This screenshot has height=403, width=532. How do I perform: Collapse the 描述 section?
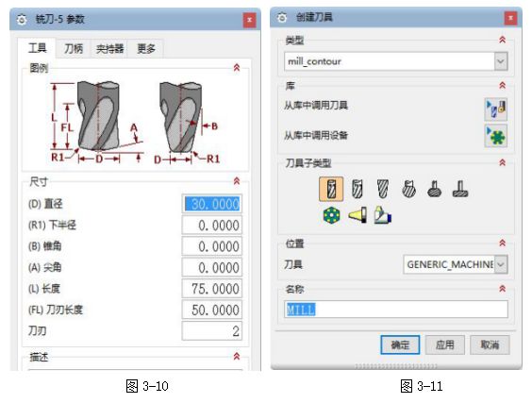tap(237, 356)
